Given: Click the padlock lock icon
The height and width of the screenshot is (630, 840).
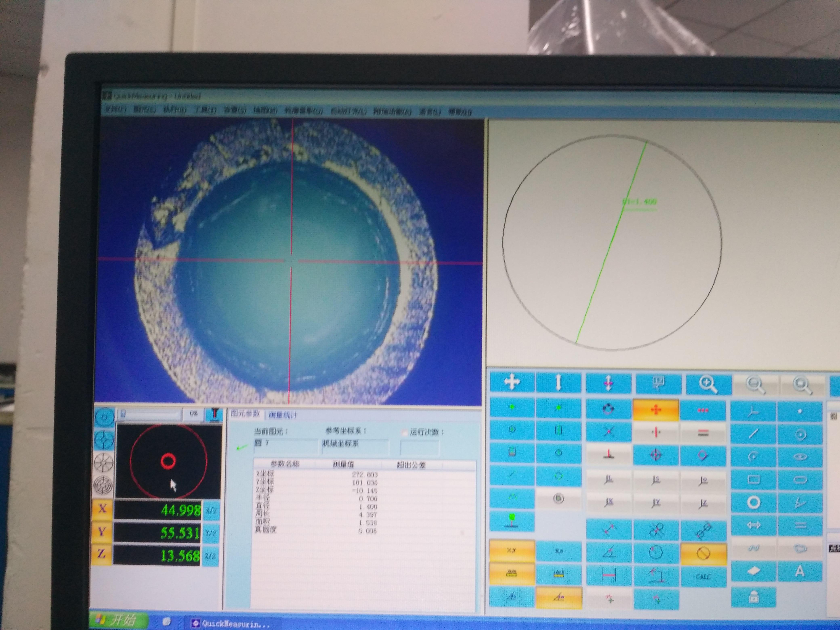Looking at the screenshot, I should pyautogui.click(x=753, y=597).
